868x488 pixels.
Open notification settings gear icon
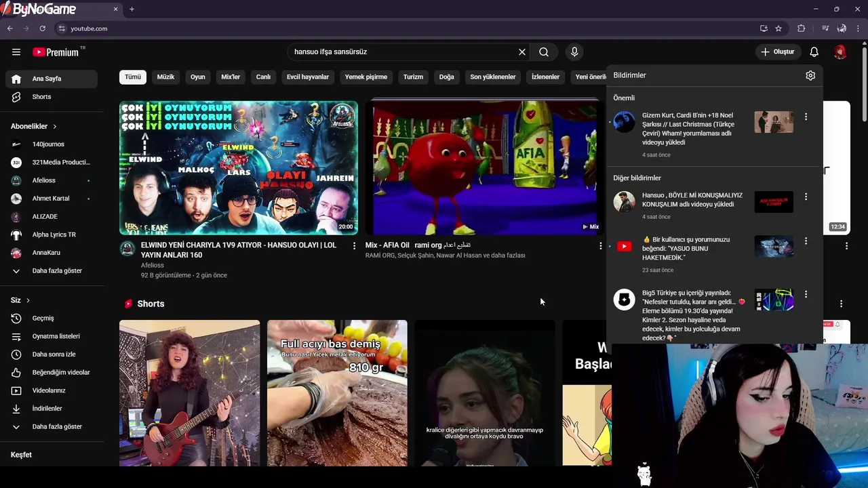(810, 75)
